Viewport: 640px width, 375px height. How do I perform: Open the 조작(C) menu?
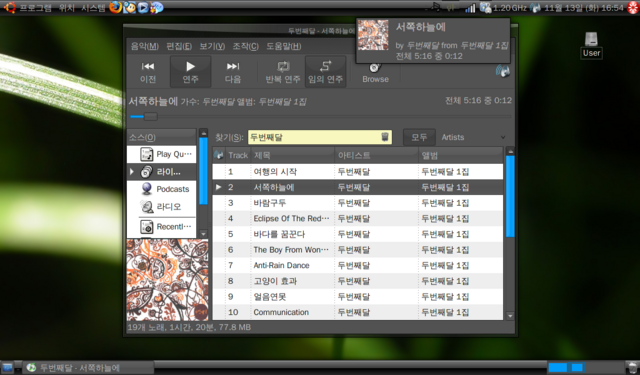(x=245, y=46)
